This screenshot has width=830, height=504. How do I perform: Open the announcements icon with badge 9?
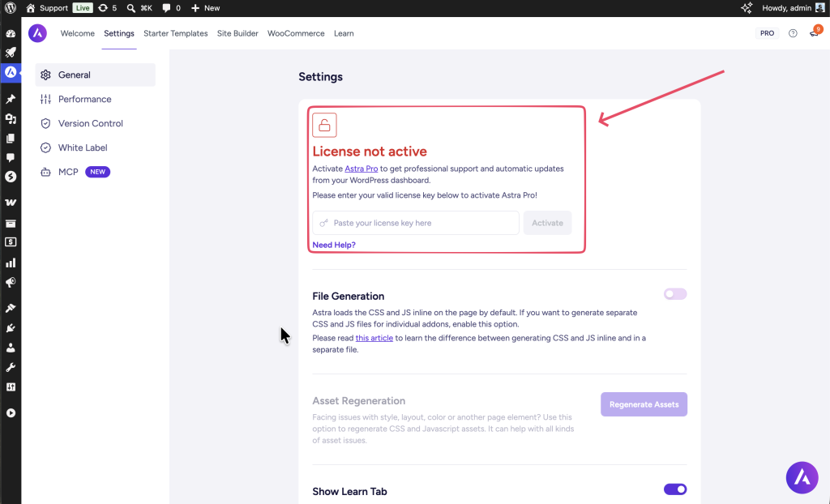pyautogui.click(x=814, y=33)
